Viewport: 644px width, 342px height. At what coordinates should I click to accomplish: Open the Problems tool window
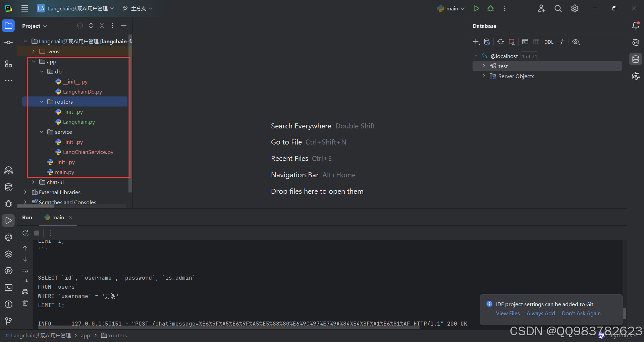pos(8,304)
